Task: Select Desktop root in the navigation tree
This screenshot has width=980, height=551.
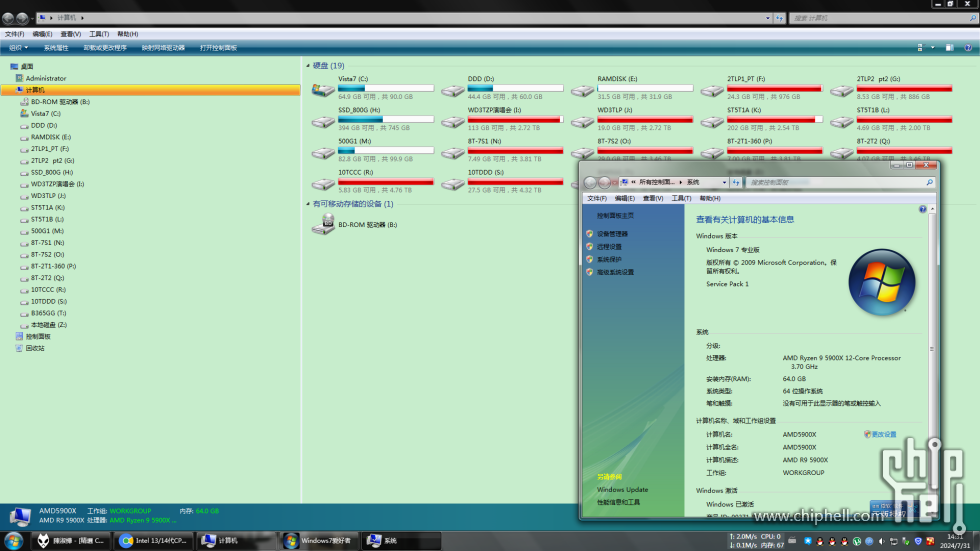Action: tap(27, 66)
